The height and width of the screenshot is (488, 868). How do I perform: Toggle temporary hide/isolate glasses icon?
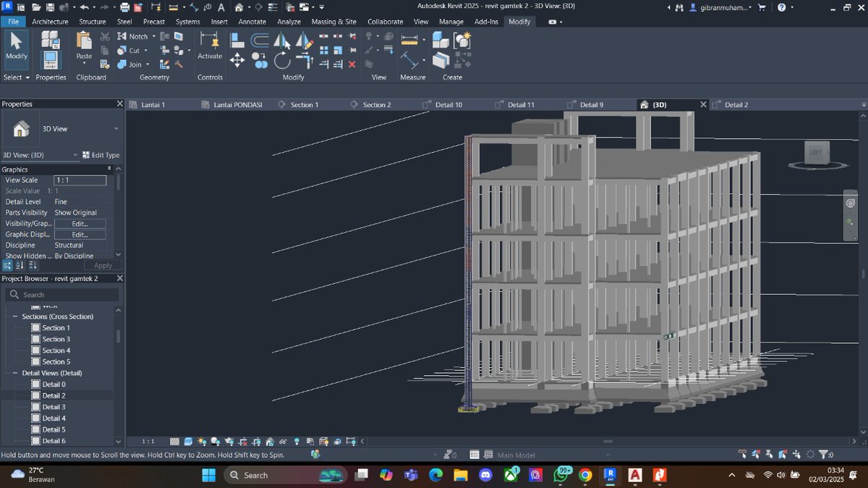(283, 441)
